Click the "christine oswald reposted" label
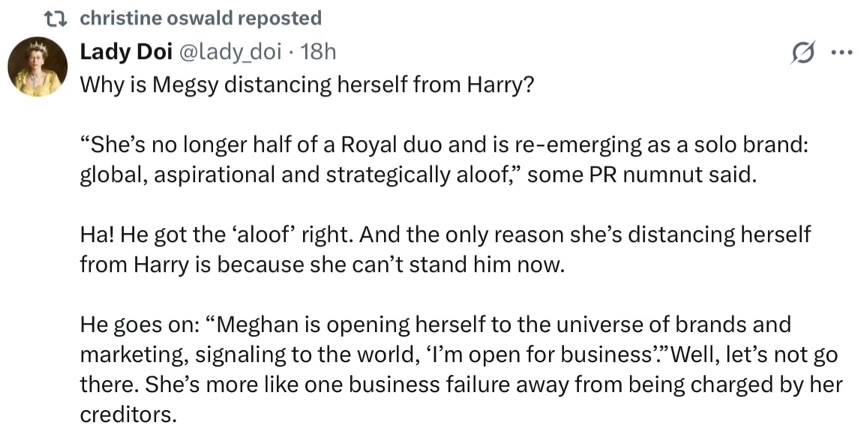Image resolution: width=858 pixels, height=438 pixels. (x=200, y=18)
